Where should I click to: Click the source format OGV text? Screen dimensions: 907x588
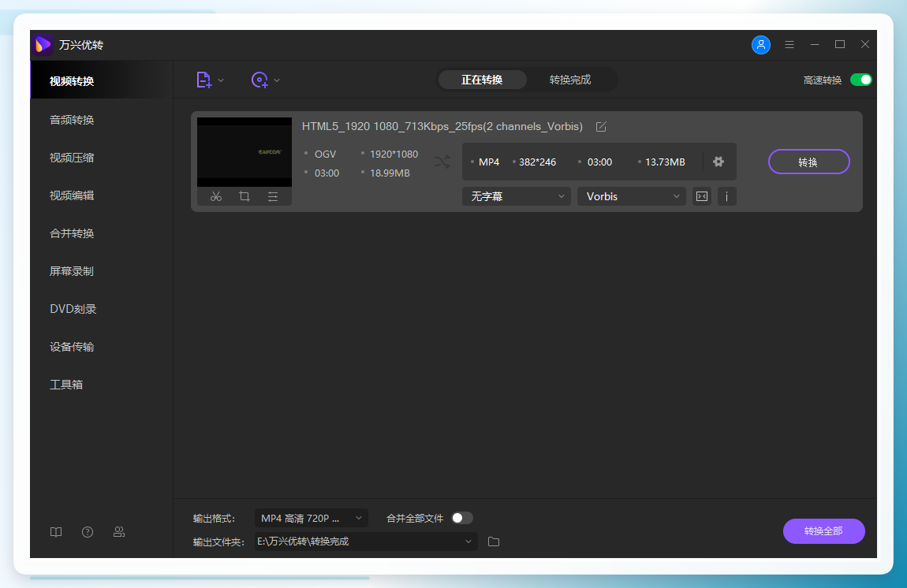325,154
